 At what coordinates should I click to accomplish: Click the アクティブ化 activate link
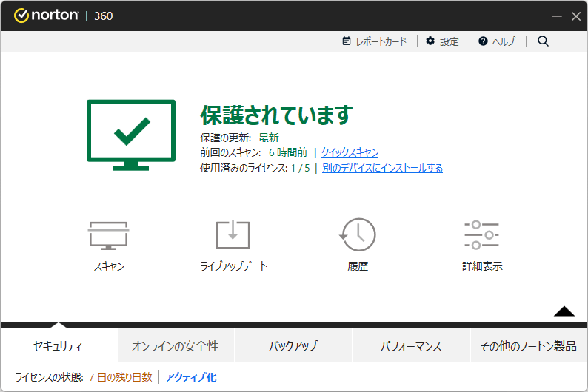pos(191,377)
